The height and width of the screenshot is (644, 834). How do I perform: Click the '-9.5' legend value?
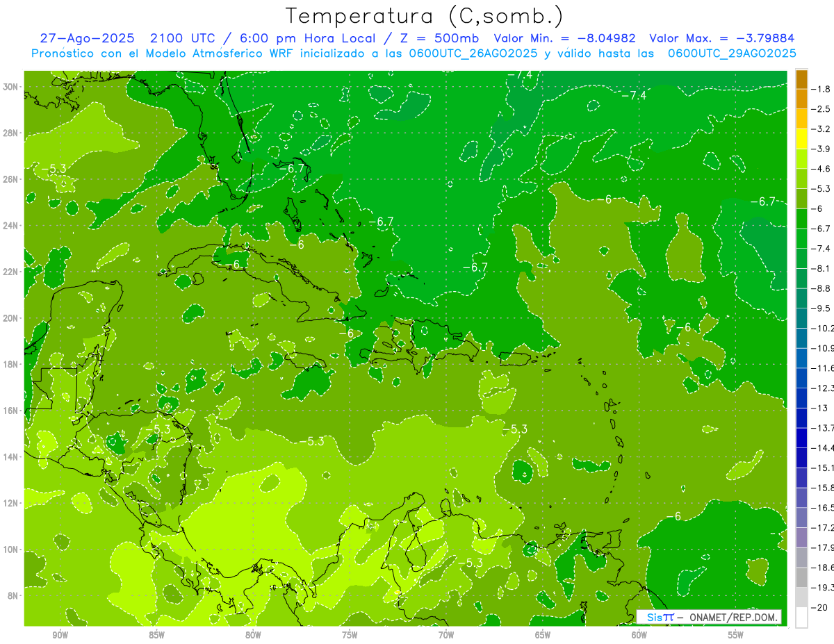pyautogui.click(x=821, y=308)
